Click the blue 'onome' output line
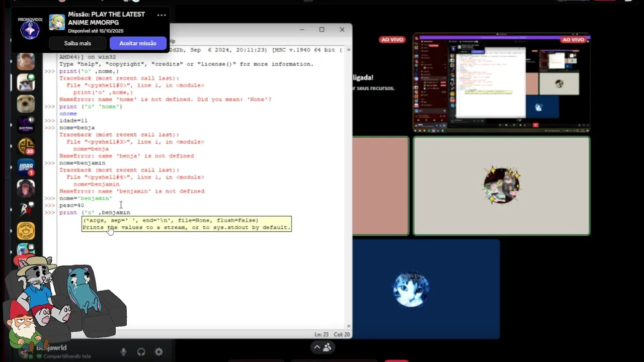644x362 pixels. [68, 114]
